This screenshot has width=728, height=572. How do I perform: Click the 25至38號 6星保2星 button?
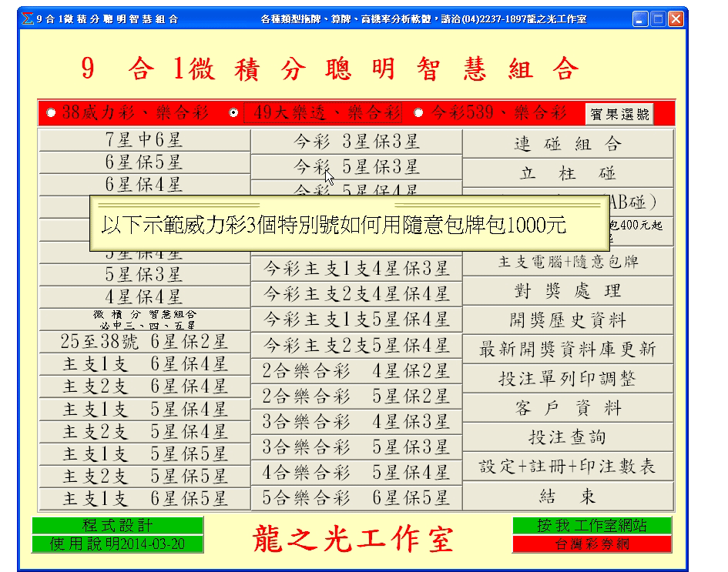point(144,342)
